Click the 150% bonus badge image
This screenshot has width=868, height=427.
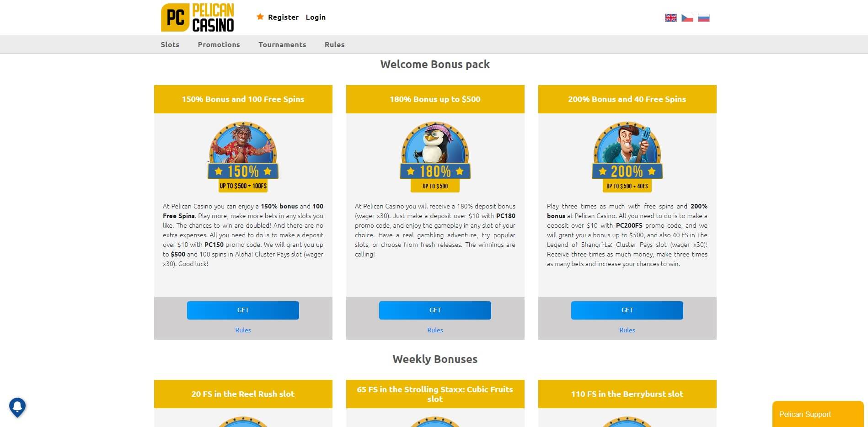click(243, 157)
